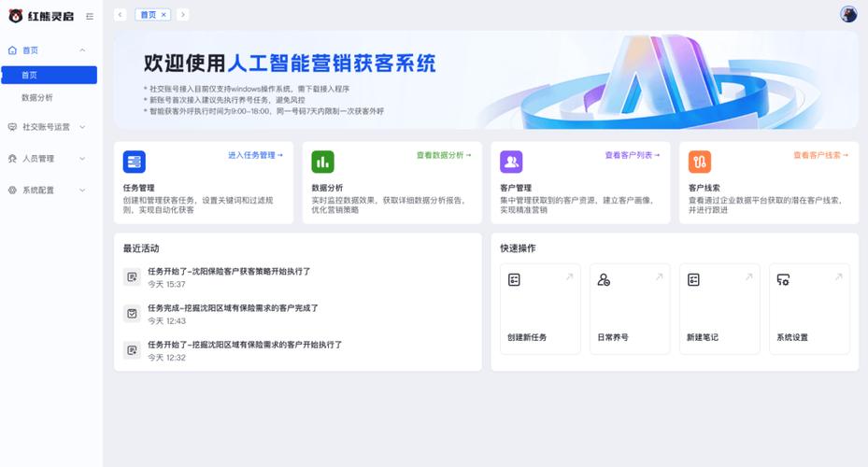Click the 欢迎使用人工智能营销获客系统 banner title
Image resolution: width=868 pixels, height=467 pixels.
[x=290, y=64]
